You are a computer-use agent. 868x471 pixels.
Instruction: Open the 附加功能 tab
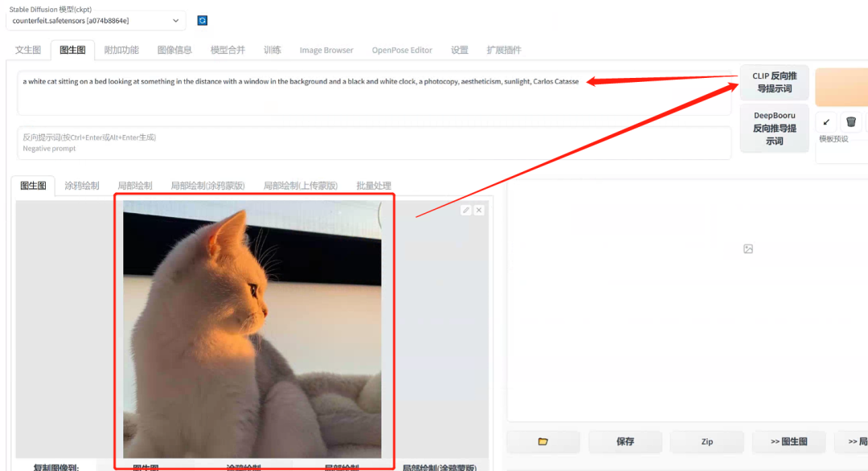[121, 50]
